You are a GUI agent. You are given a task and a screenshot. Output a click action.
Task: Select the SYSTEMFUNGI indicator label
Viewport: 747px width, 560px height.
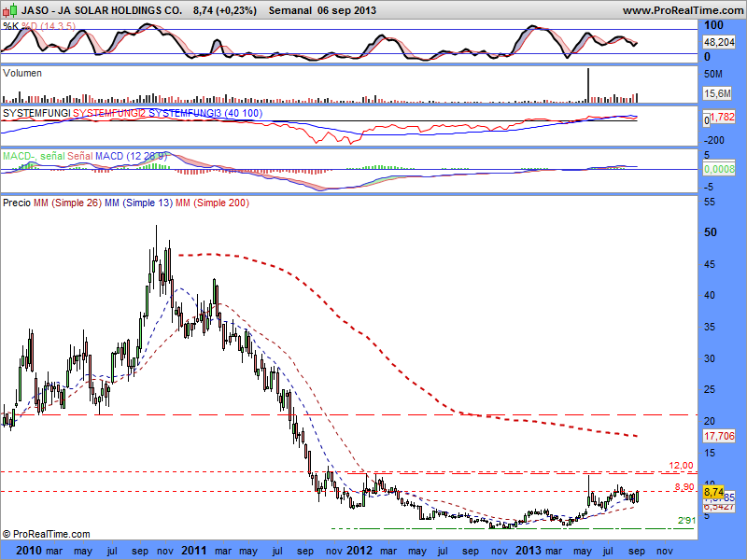[x=36, y=113]
